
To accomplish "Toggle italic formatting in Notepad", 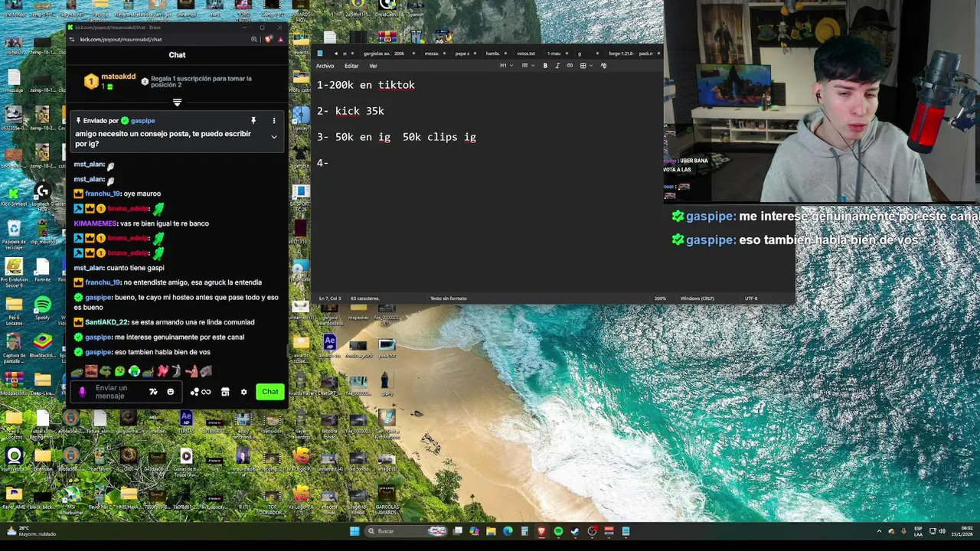I will click(x=557, y=66).
